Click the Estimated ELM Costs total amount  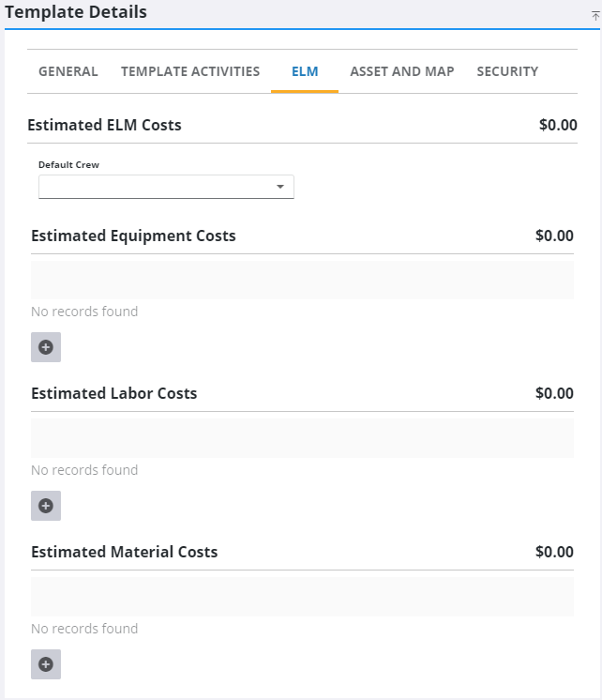point(558,125)
